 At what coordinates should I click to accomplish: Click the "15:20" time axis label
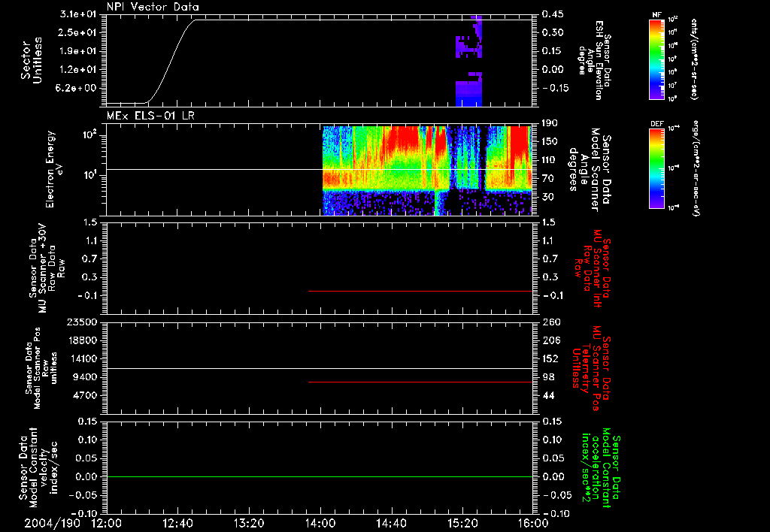pyautogui.click(x=462, y=523)
